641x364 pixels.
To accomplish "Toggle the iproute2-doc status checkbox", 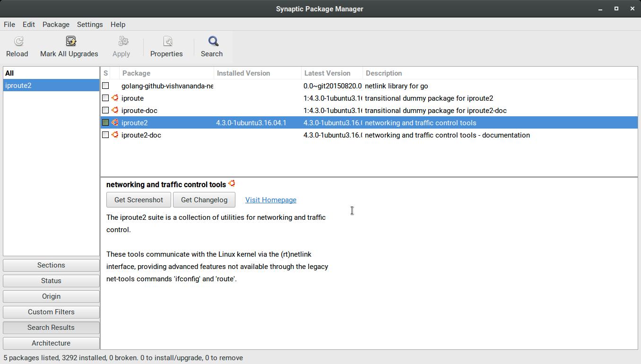I will (x=105, y=135).
